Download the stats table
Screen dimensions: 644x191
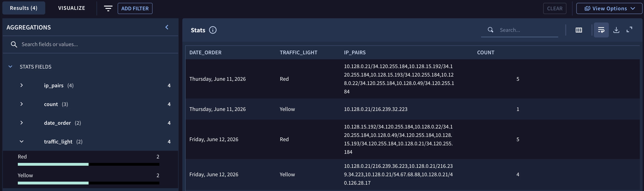coord(616,30)
